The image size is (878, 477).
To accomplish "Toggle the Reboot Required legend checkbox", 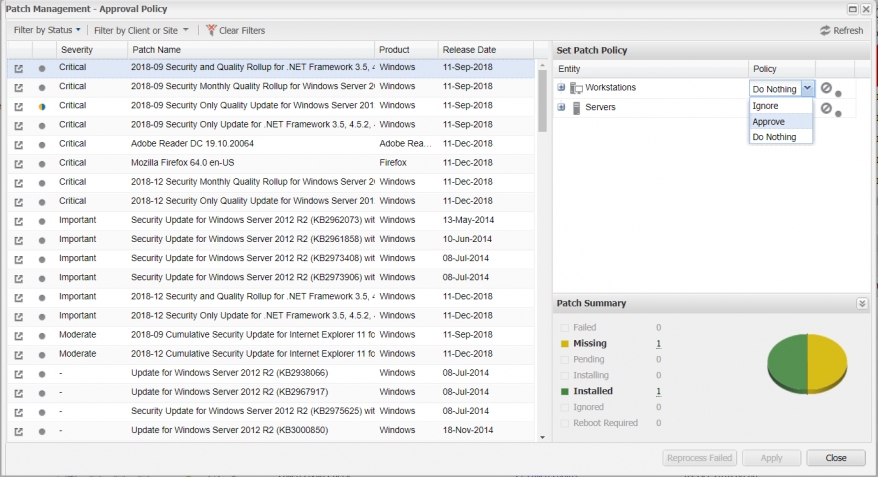I will tap(564, 423).
